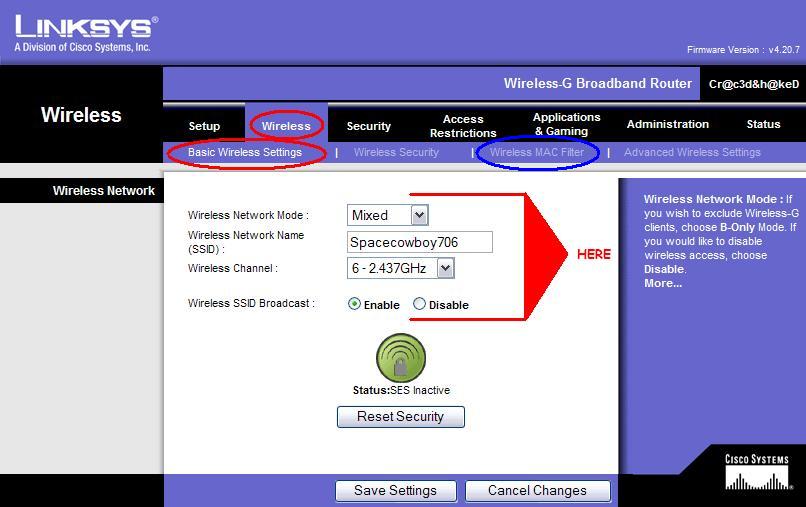
Task: Go to Applications & Gaming tab
Action: pyautogui.click(x=566, y=124)
